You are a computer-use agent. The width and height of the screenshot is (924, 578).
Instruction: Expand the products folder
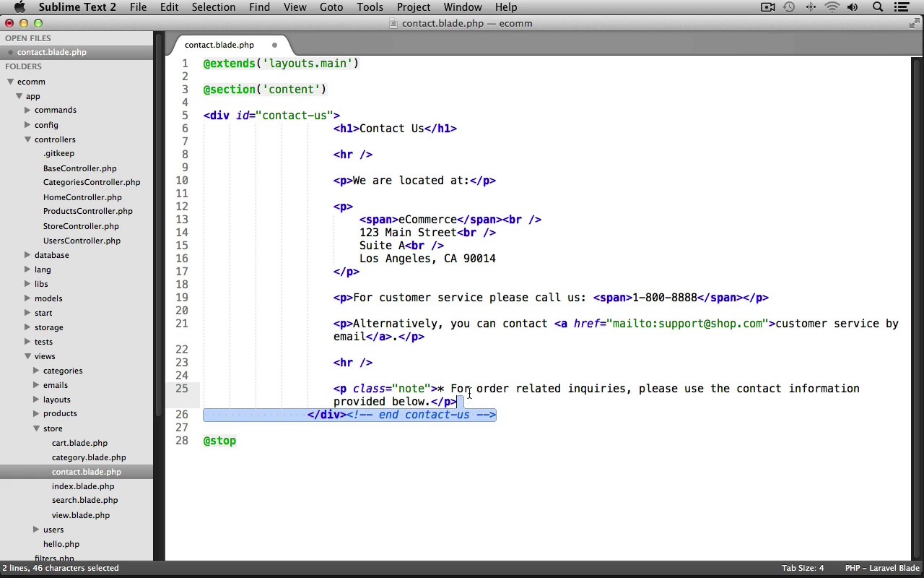pos(36,413)
